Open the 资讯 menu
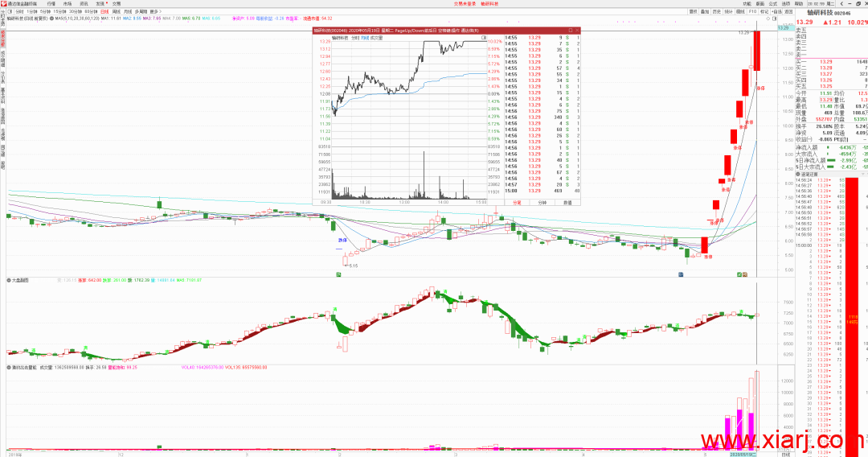The image size is (868, 457). point(84,3)
